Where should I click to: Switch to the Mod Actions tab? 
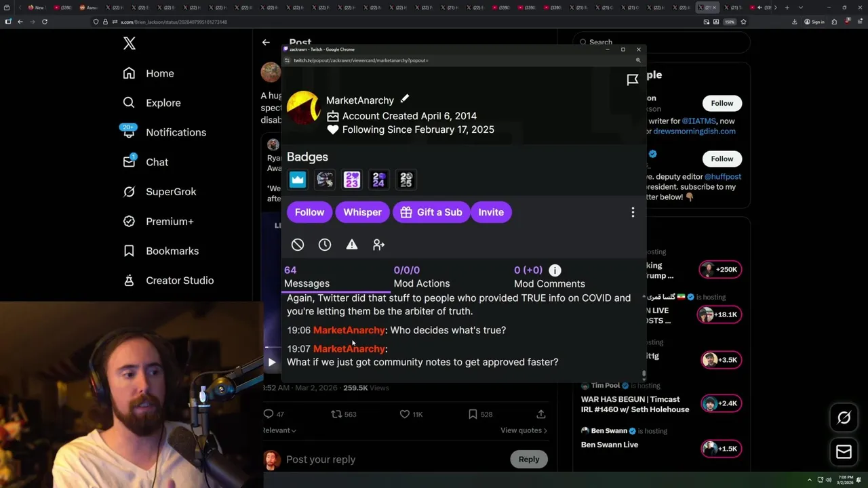tap(422, 277)
